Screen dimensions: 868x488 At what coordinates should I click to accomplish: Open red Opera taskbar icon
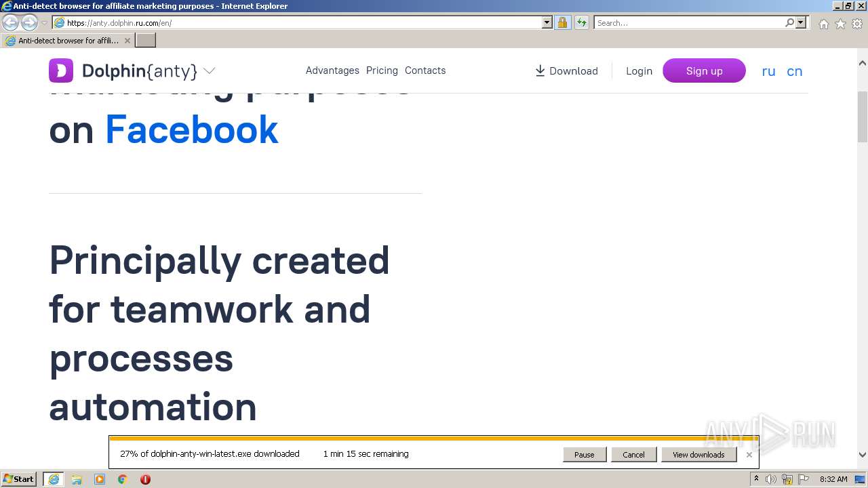pos(145,479)
